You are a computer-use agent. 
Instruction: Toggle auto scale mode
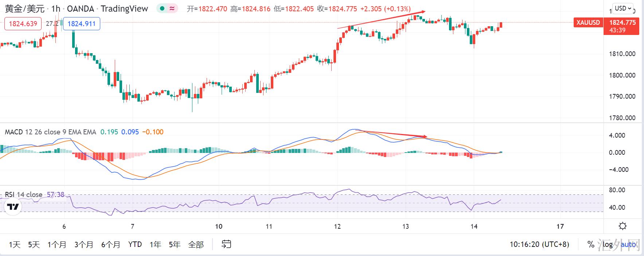point(628,244)
